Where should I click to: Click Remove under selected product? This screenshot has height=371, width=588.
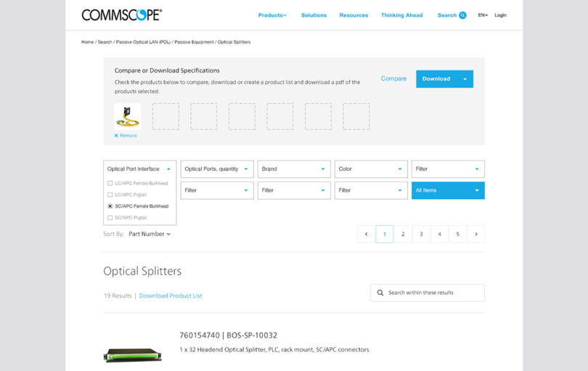click(x=128, y=136)
